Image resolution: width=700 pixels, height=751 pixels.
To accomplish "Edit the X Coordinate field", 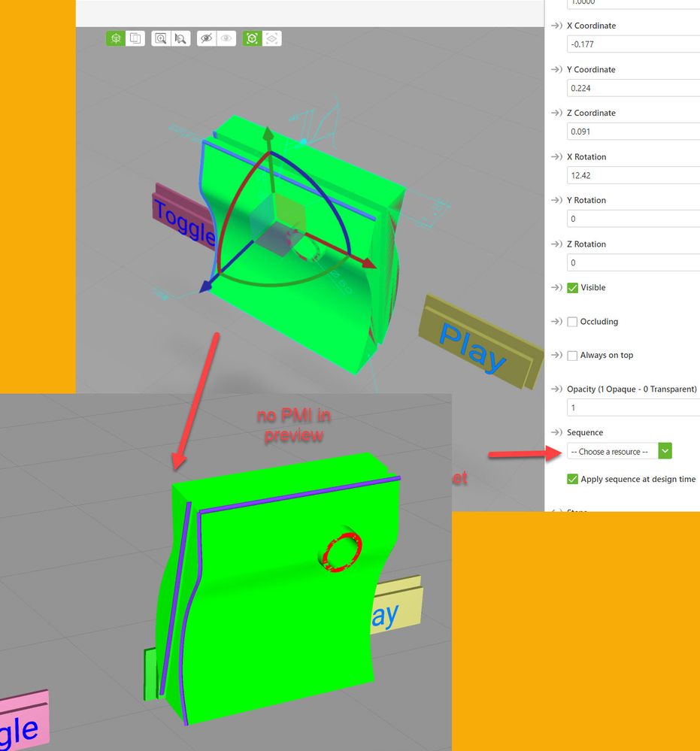I will 633,44.
